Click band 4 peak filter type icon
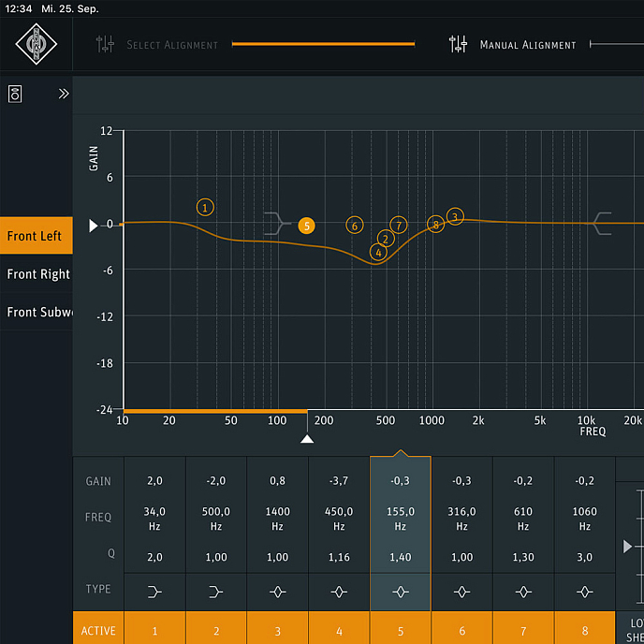644x644 pixels. coord(339,590)
